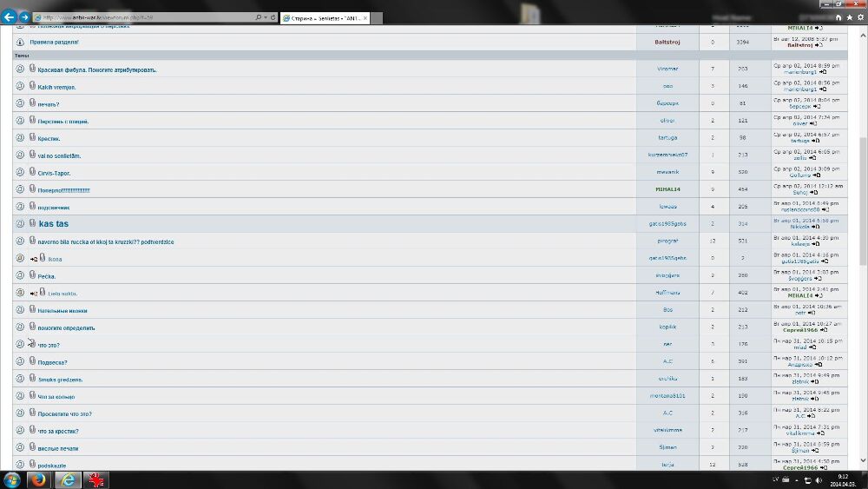Click info icon beside 'Правила раздела!'
Image resolution: width=868 pixels, height=489 pixels.
[20, 42]
